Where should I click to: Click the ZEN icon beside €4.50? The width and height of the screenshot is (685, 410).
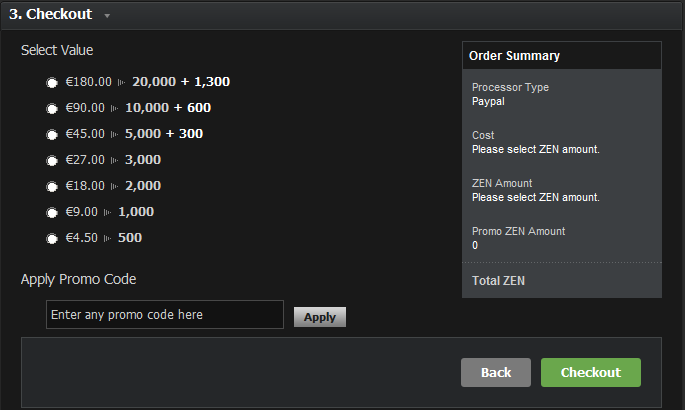(x=109, y=238)
